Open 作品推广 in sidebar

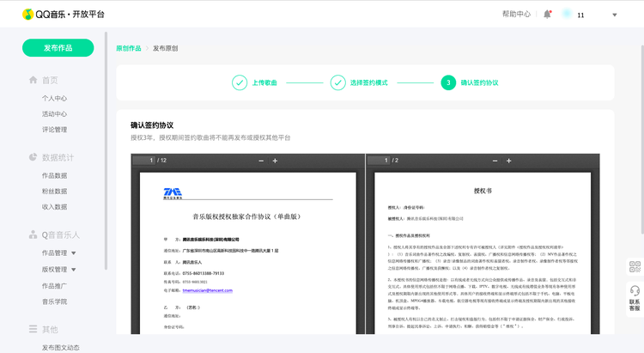point(54,286)
